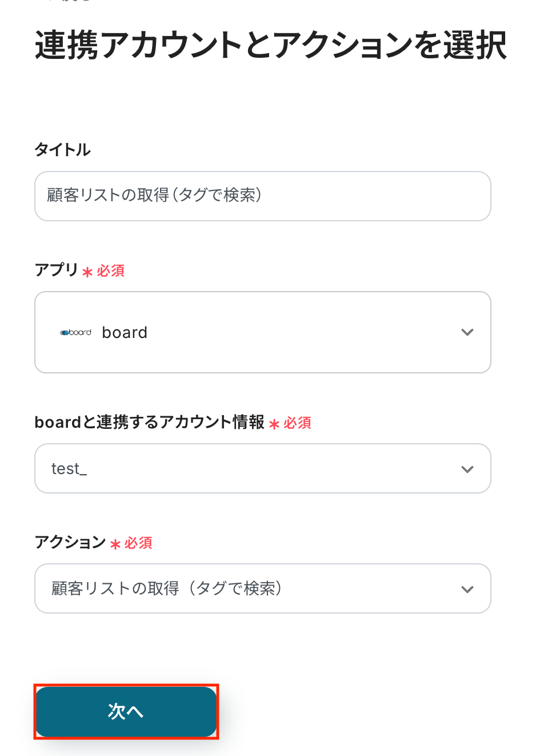Click the アプリ field label
The width and height of the screenshot is (536, 756).
coord(56,269)
